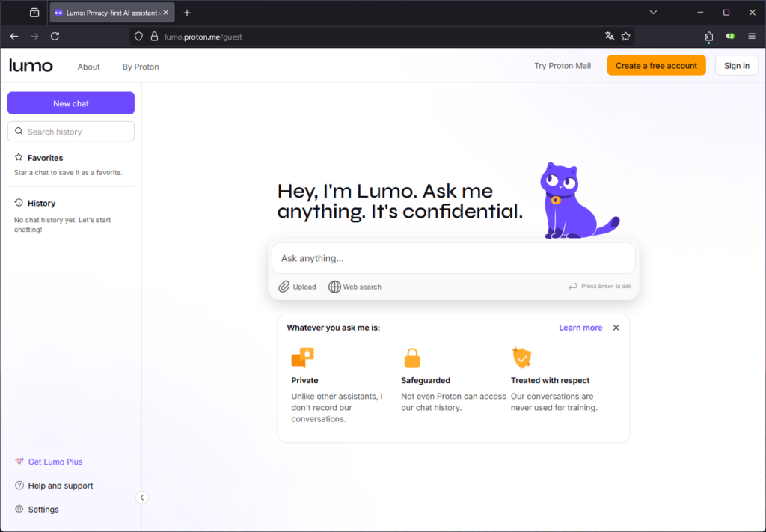Open the Settings label in the sidebar

pyautogui.click(x=43, y=509)
